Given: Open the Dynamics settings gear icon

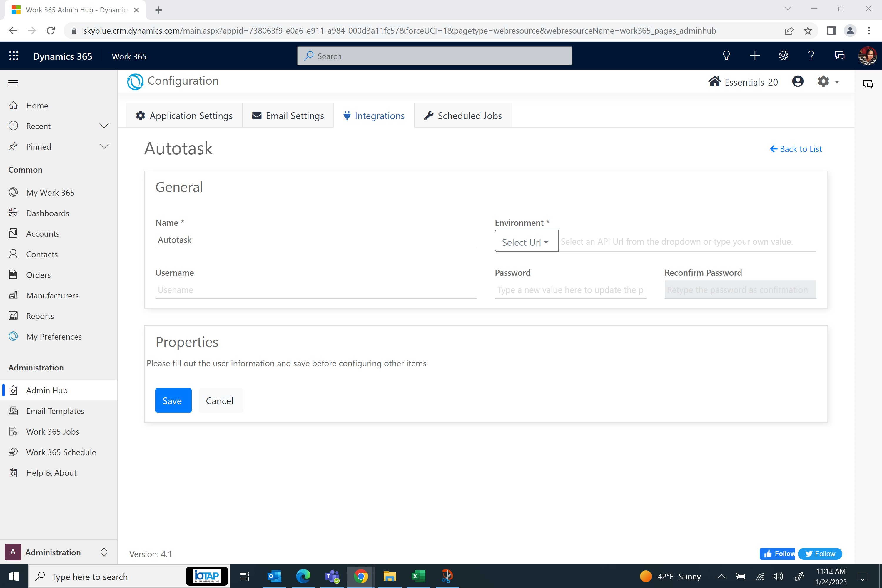Looking at the screenshot, I should click(x=783, y=56).
